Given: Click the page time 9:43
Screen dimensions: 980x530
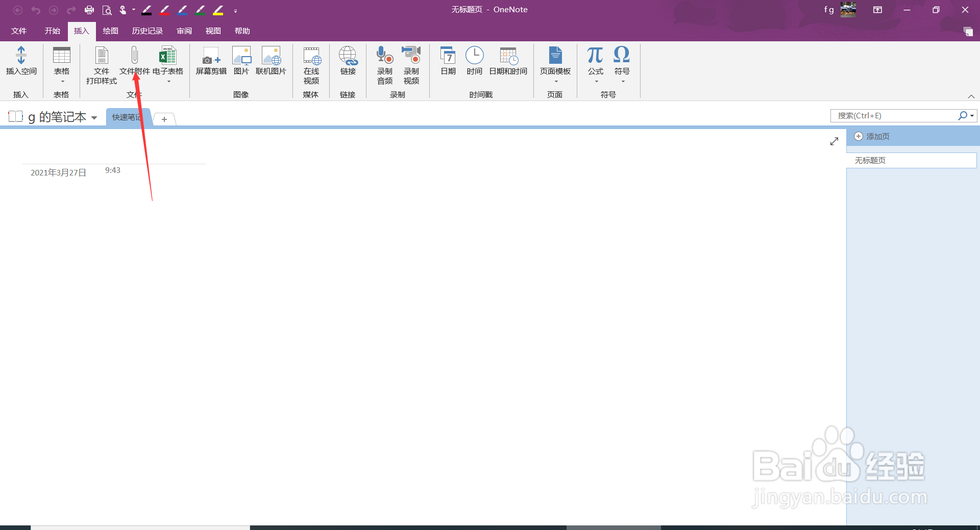Looking at the screenshot, I should (113, 170).
